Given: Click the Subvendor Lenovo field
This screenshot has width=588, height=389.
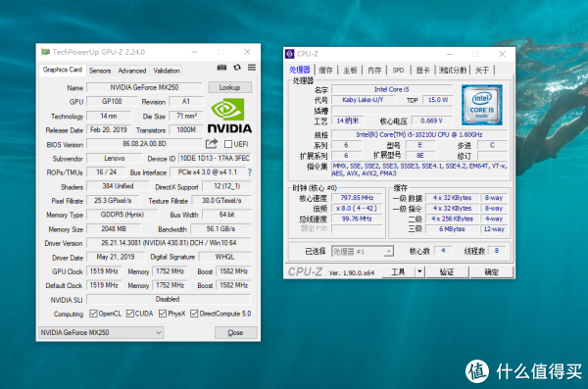Looking at the screenshot, I should 115,159.
